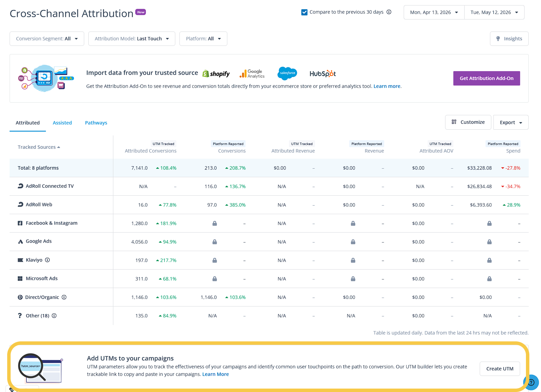Open the help chat bubble icon
The image size is (541, 392).
[531, 382]
